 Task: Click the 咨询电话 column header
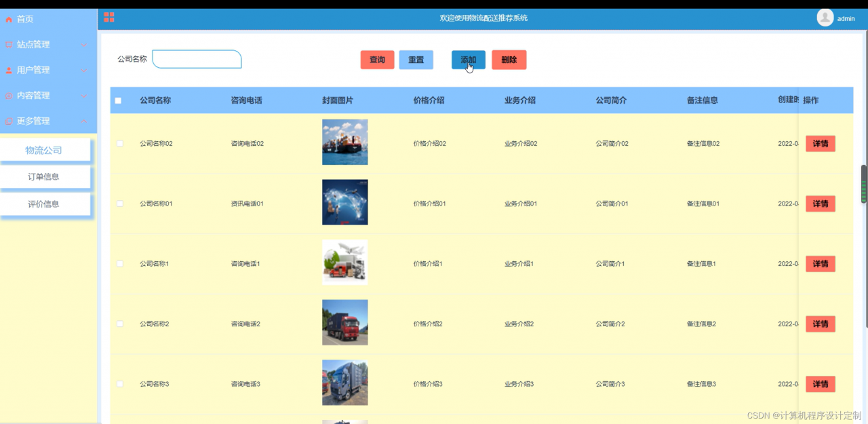click(246, 100)
